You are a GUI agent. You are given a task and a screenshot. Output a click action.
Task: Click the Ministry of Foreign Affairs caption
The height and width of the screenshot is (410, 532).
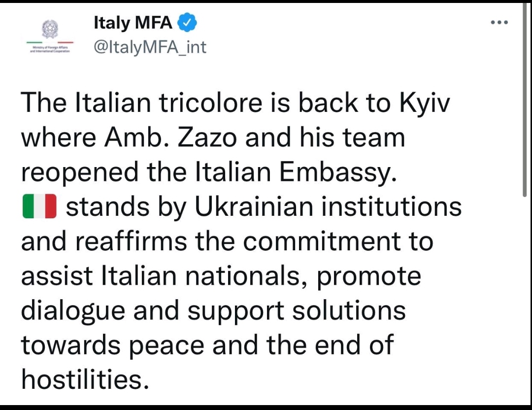click(50, 49)
